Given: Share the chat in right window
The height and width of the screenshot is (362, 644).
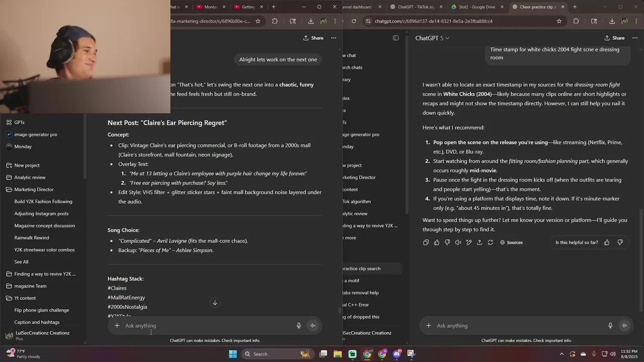Looking at the screenshot, I should coord(614,38).
